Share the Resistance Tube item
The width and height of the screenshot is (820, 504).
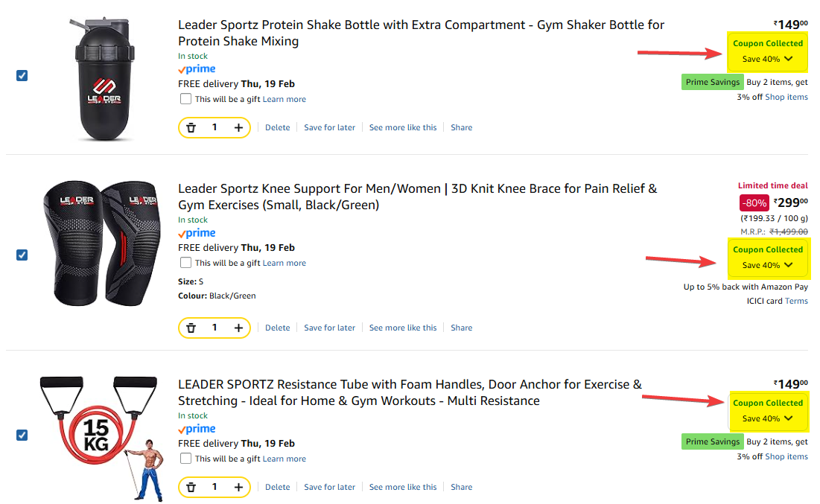click(461, 488)
